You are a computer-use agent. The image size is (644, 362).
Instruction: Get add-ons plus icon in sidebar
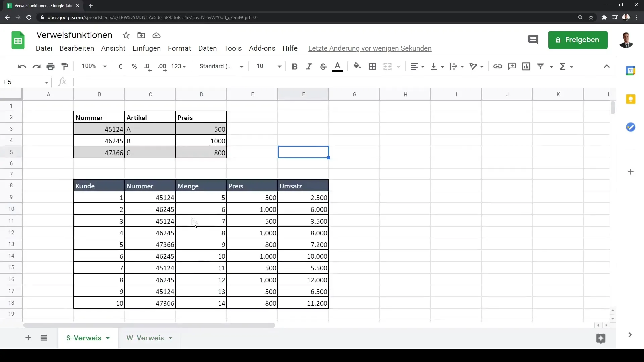[x=631, y=172]
